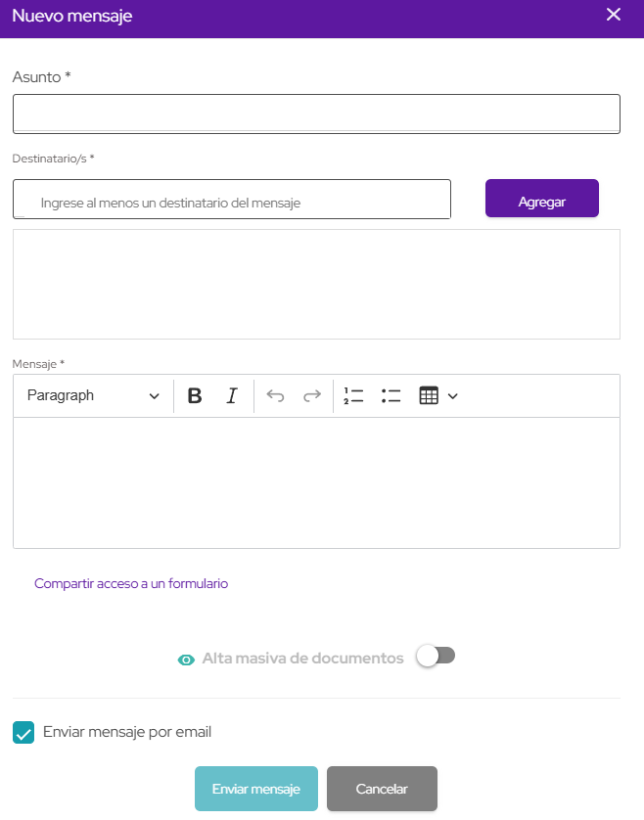Screen dimensions: 644x820
Task: Undo last change in message editor
Action: click(275, 396)
